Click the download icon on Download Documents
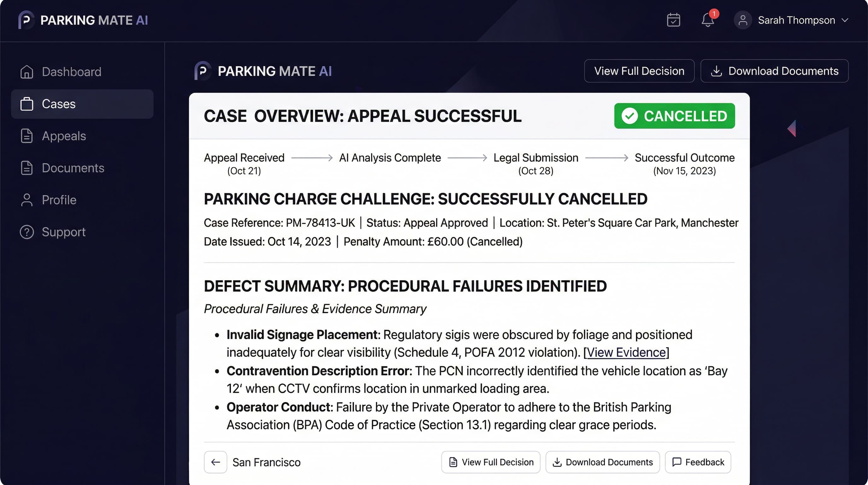868x485 pixels. tap(717, 71)
